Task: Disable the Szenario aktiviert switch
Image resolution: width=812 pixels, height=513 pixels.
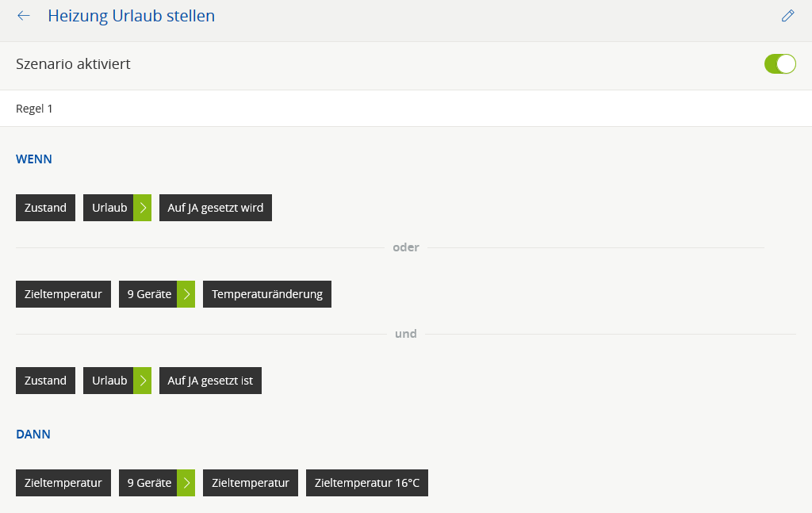Action: coord(779,64)
